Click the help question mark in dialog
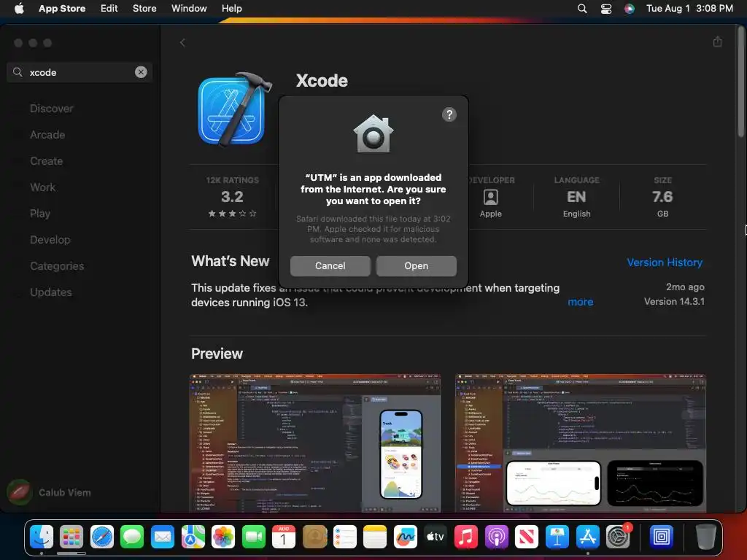The image size is (747, 560). pyautogui.click(x=449, y=114)
